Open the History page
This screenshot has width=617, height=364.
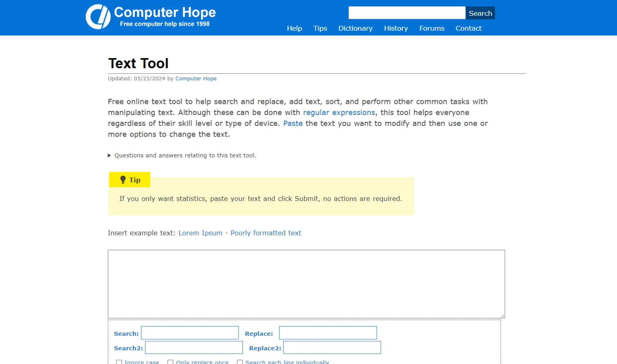point(396,28)
